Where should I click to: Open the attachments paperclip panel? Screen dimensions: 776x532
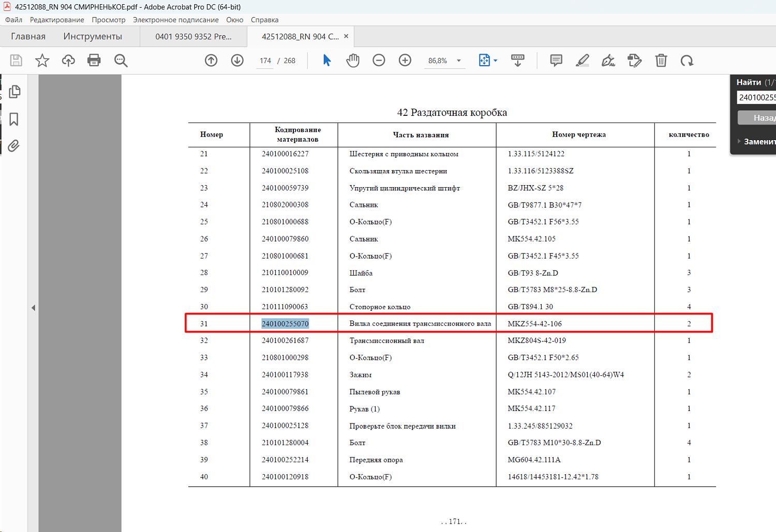[14, 146]
